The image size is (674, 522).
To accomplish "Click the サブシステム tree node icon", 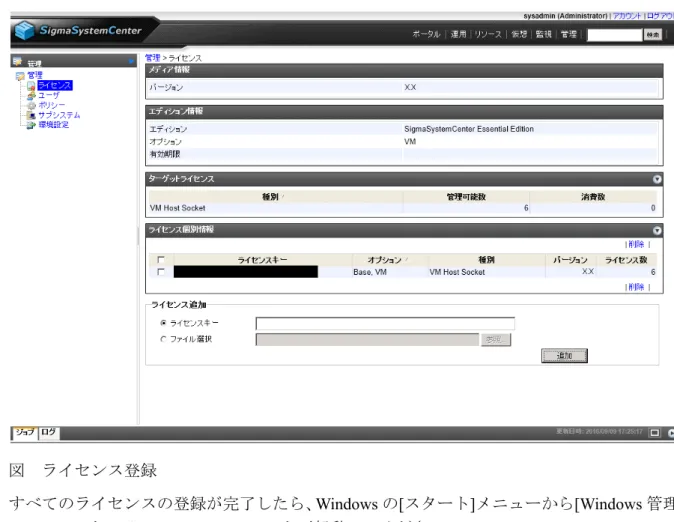I will 31,115.
